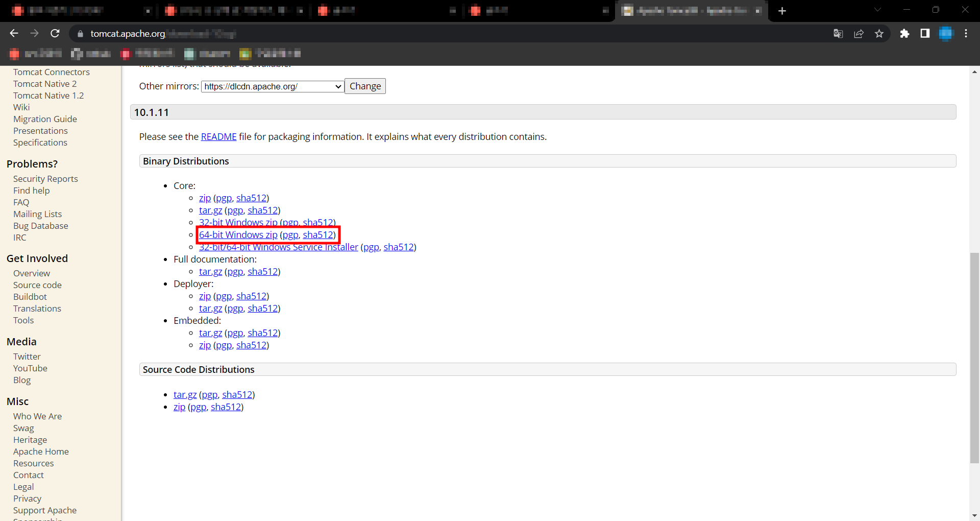Open Tomcat Connectors in the sidebar
This screenshot has width=980, height=521.
point(52,72)
